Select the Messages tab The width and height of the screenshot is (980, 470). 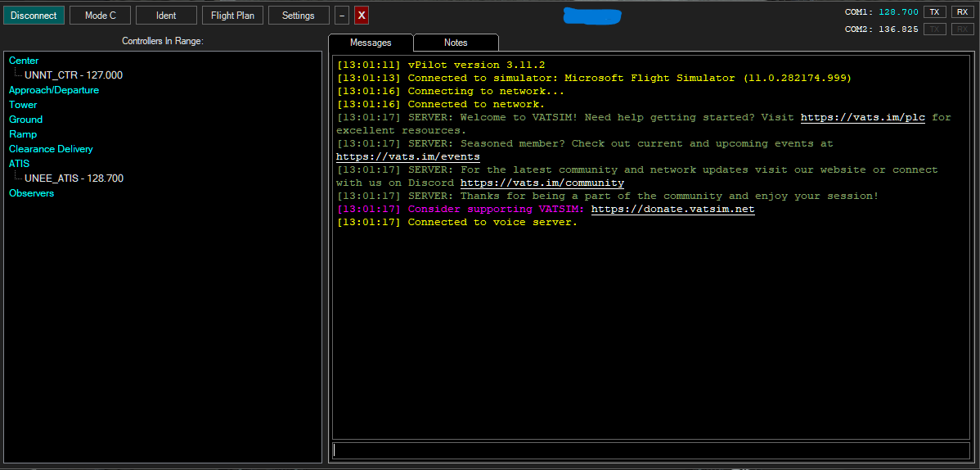(371, 43)
